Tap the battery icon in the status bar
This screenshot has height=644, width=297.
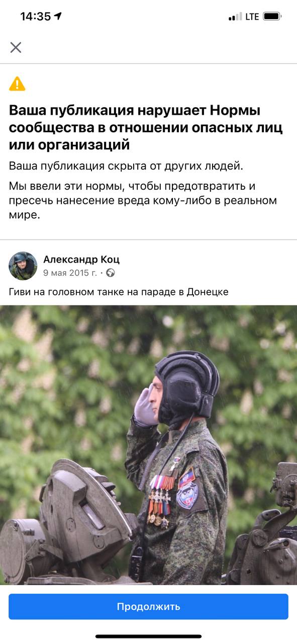click(x=272, y=17)
